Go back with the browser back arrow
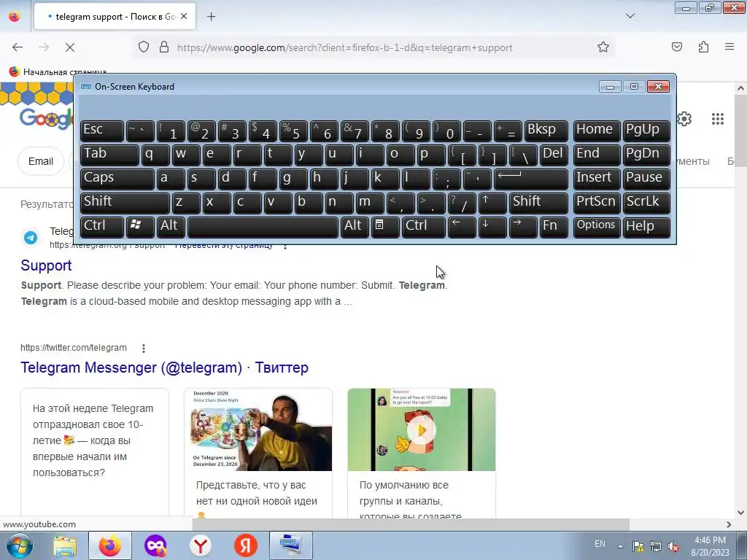Image resolution: width=747 pixels, height=560 pixels. pyautogui.click(x=18, y=47)
